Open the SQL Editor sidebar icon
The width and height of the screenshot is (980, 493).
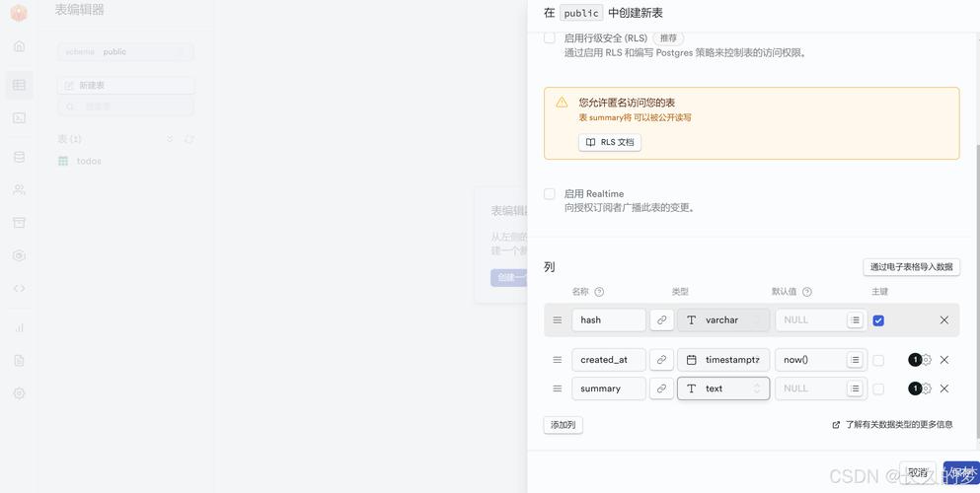point(20,118)
